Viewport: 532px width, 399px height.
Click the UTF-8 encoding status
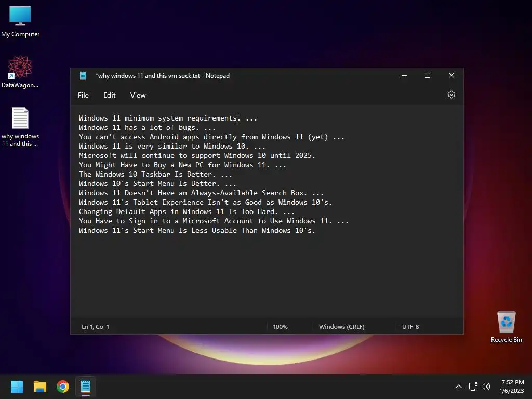tap(410, 327)
